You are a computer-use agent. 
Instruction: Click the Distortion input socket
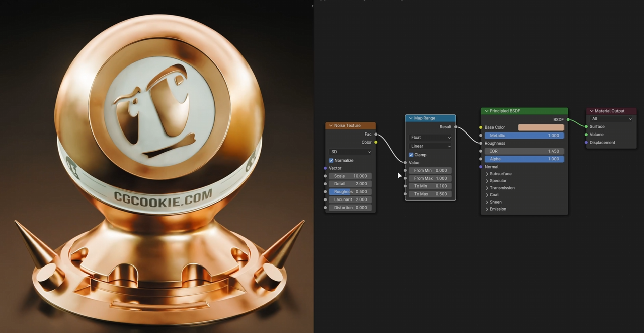325,208
